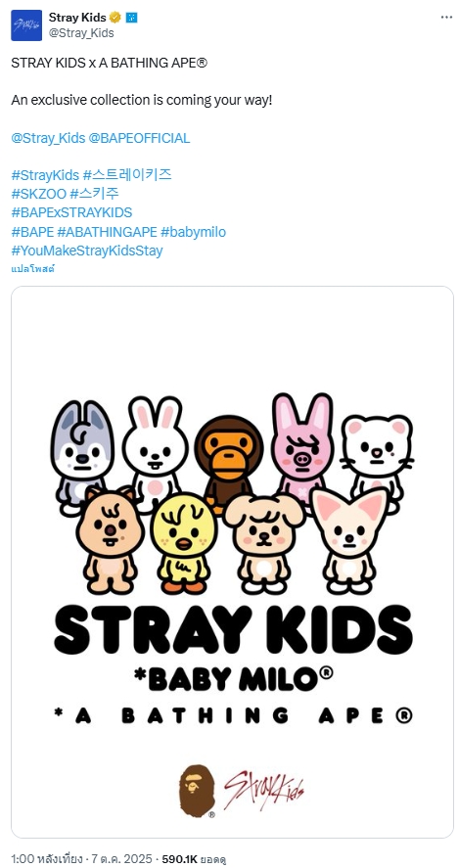The image size is (458, 868).
Task: Open the Stray Kids profile avatar
Action: tap(26, 25)
